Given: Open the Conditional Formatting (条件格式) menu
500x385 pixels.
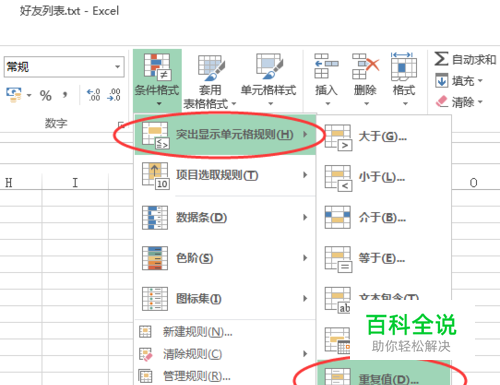Looking at the screenshot, I should tap(157, 80).
